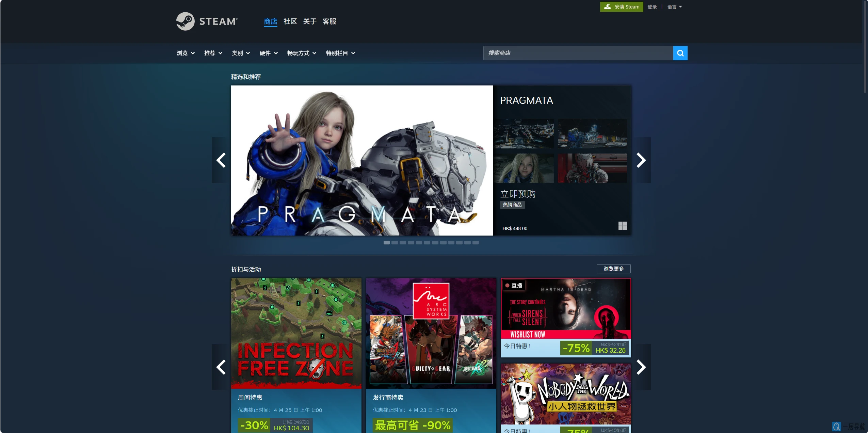Select the second carousel indicator dot
The height and width of the screenshot is (433, 868).
395,242
